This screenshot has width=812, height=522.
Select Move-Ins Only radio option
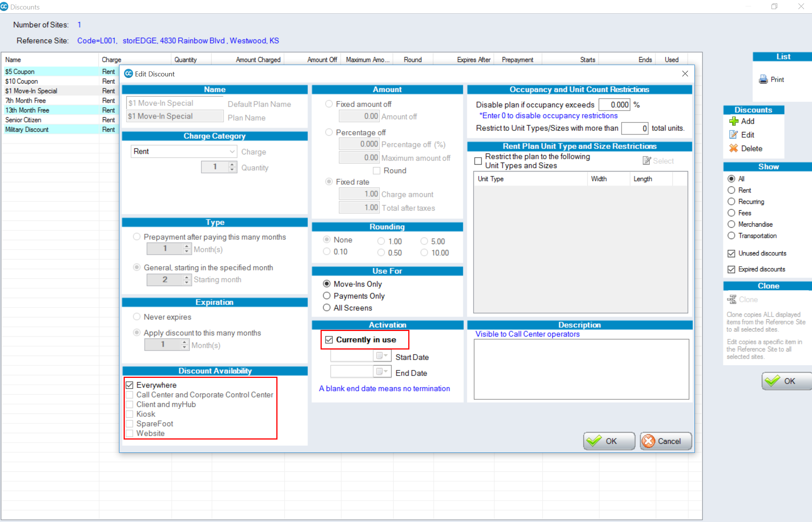click(327, 284)
